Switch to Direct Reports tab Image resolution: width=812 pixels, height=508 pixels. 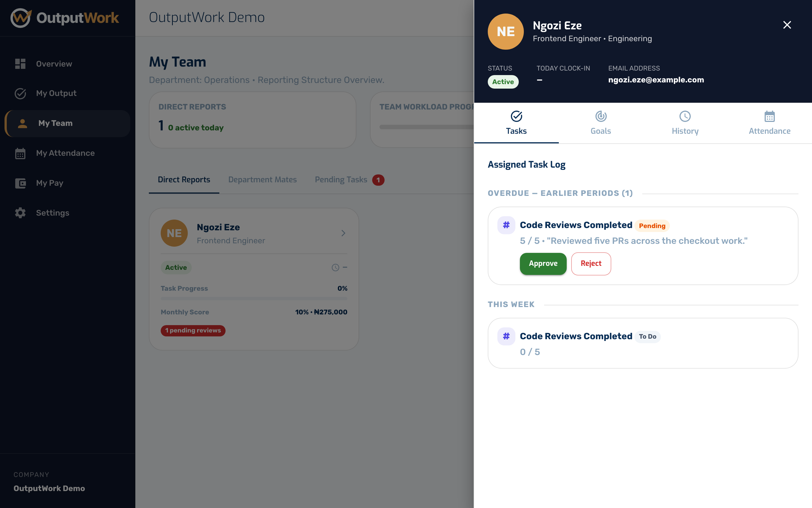184,180
